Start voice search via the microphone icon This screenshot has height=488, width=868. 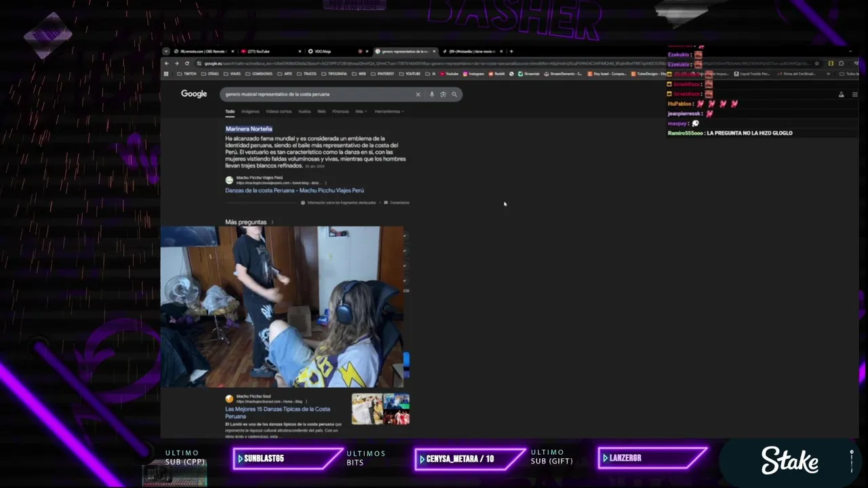point(431,94)
